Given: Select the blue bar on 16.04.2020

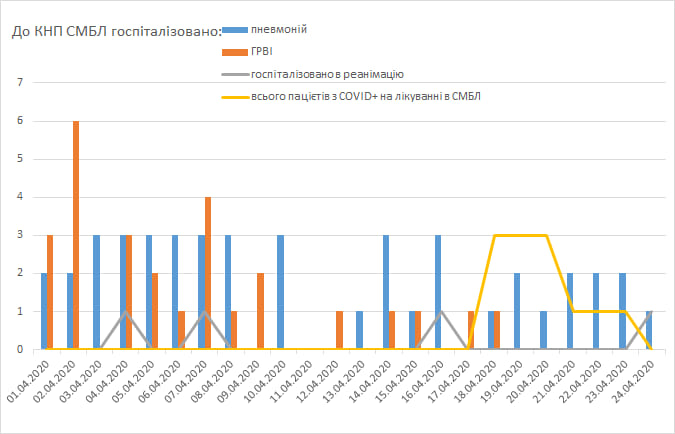Looking at the screenshot, I should tap(437, 292).
